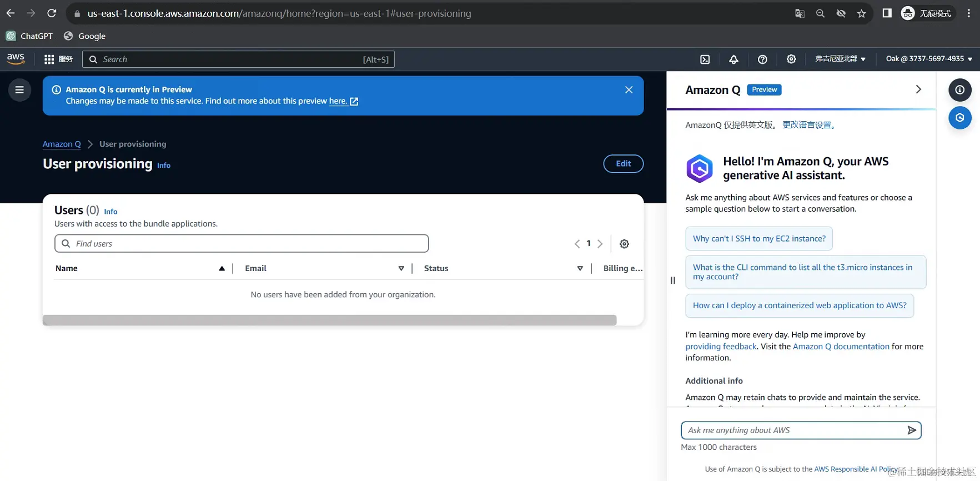Go to AWS console home via logo
980x481 pixels.
pos(16,59)
